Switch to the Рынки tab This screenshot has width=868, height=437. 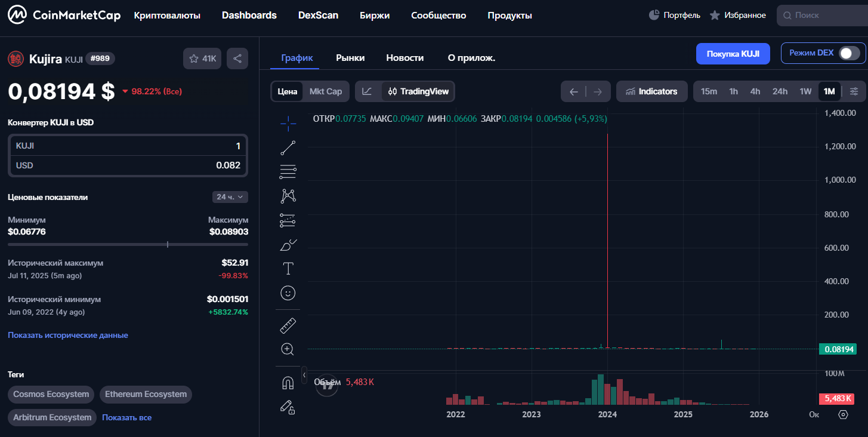click(350, 58)
